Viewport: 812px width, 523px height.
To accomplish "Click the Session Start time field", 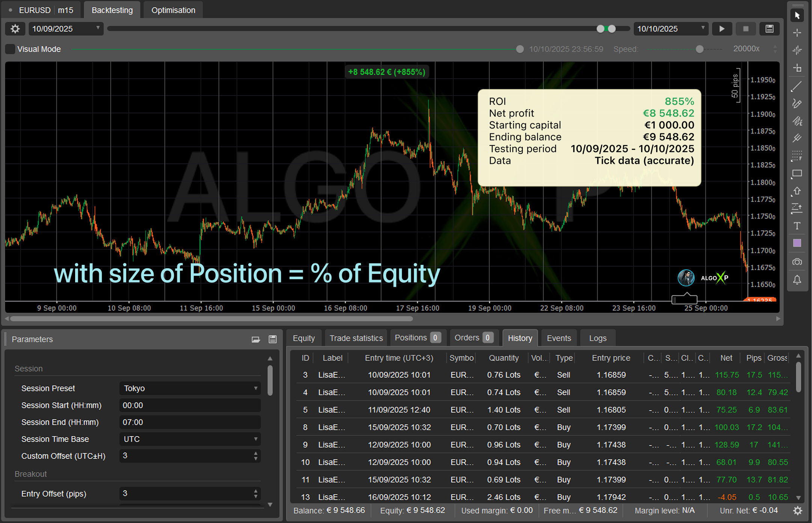I will coord(190,405).
